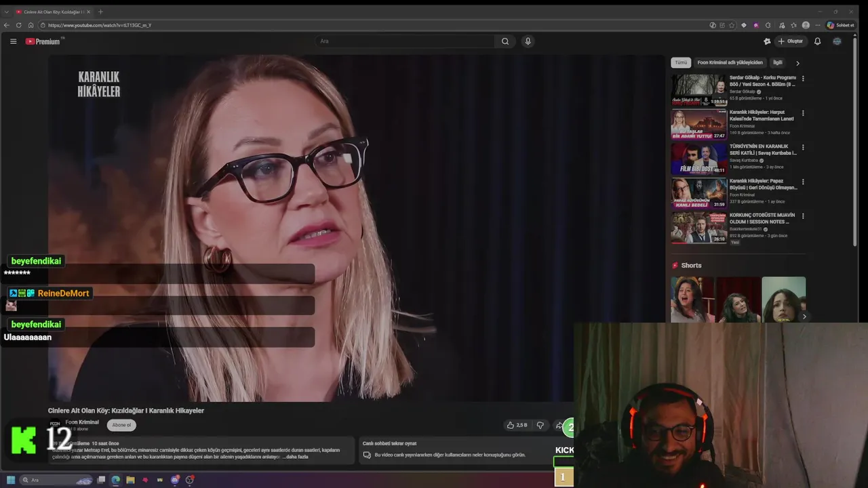The image size is (868, 488).
Task: Open YouTube notifications bell
Action: coord(817,41)
